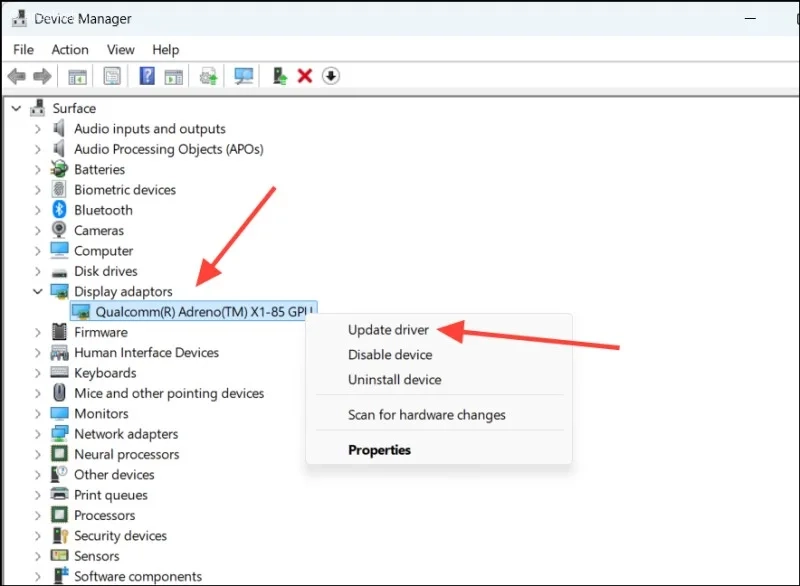800x586 pixels.
Task: Click the red X Uninstall device icon
Action: tap(305, 76)
